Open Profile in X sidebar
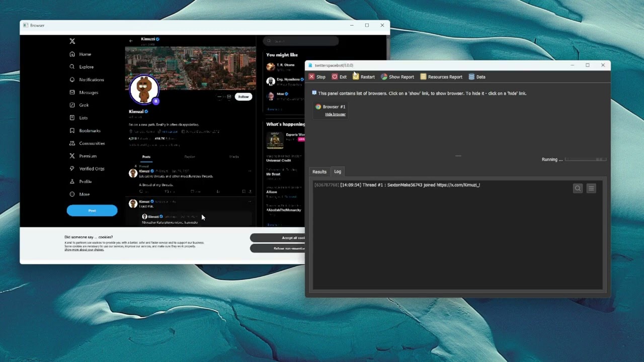 tap(80, 182)
